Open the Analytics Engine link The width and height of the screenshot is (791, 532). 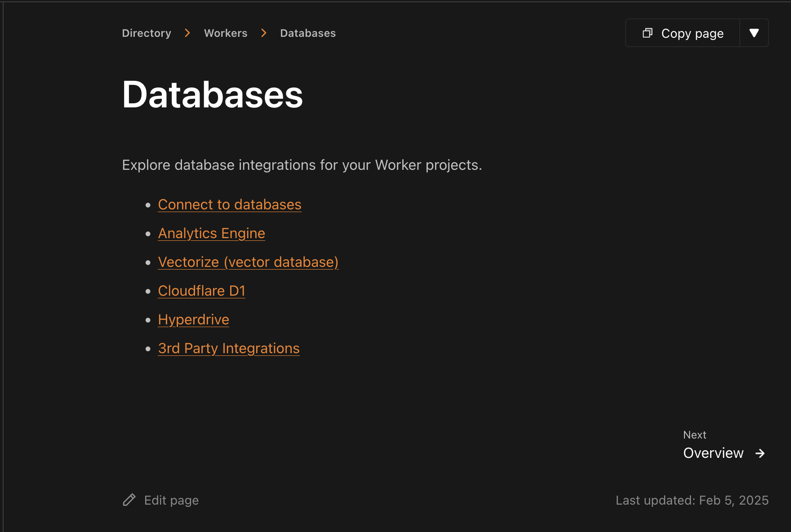(x=212, y=233)
